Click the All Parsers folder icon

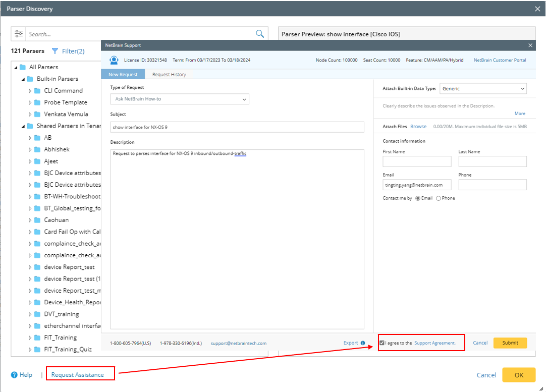click(23, 67)
